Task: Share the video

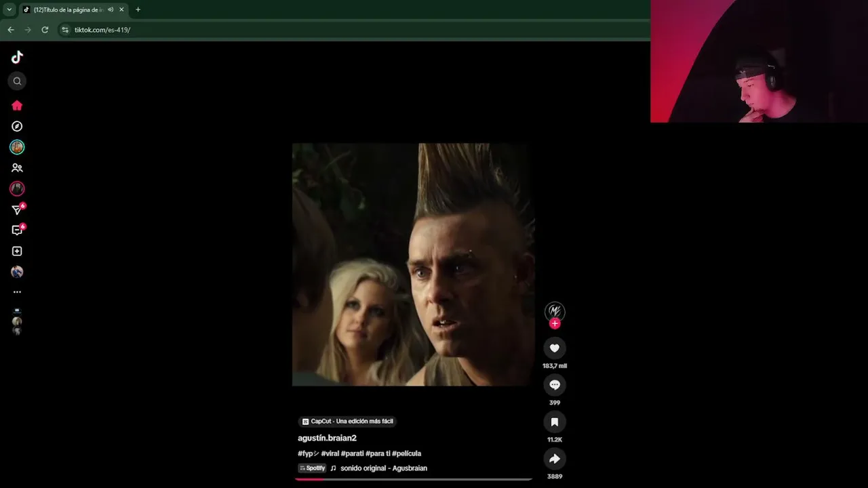Action: [x=554, y=459]
